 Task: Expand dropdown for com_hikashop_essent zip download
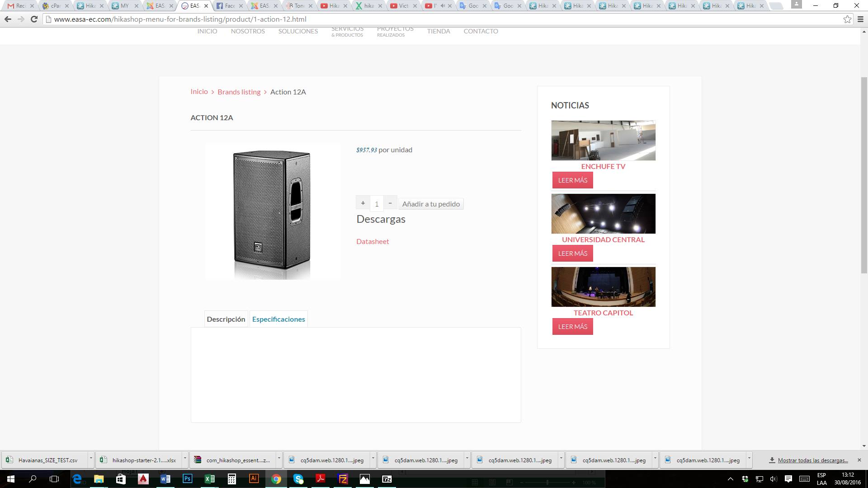pos(279,459)
